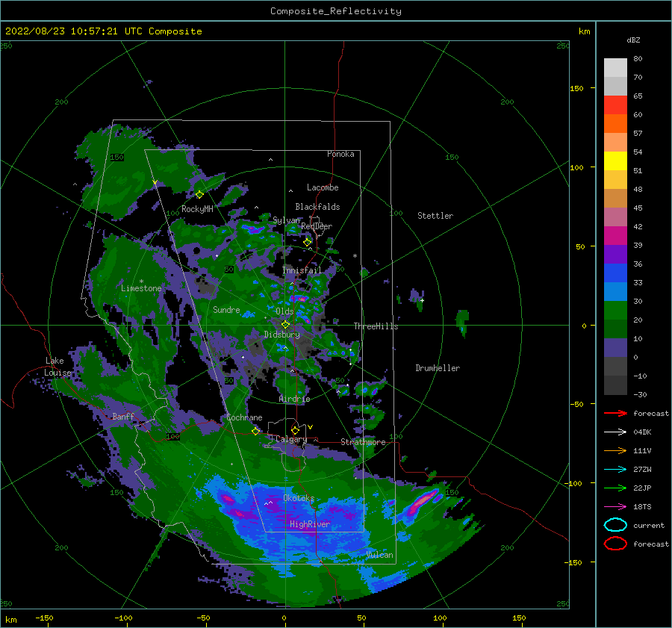Click the Banff label
Viewport: 672px width, 628px height.
pyautogui.click(x=123, y=416)
